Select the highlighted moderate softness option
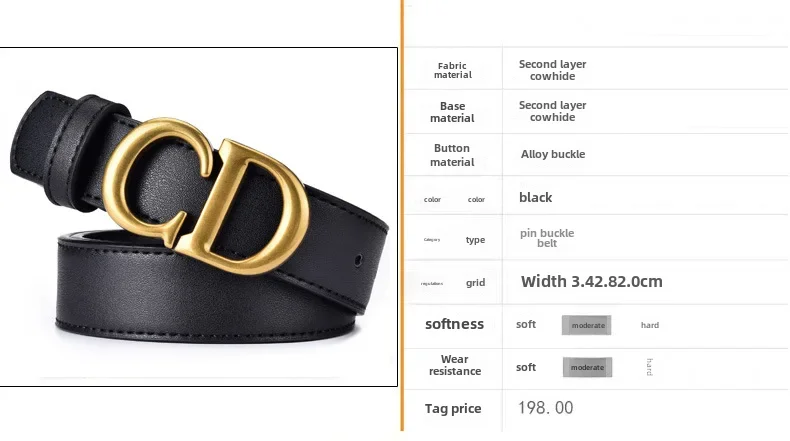Image resolution: width=790 pixels, height=441 pixels. coord(586,325)
